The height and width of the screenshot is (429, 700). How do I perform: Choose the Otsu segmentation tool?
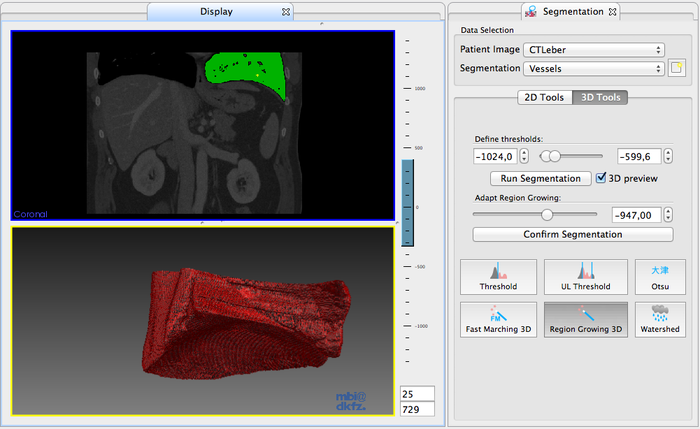pyautogui.click(x=660, y=276)
